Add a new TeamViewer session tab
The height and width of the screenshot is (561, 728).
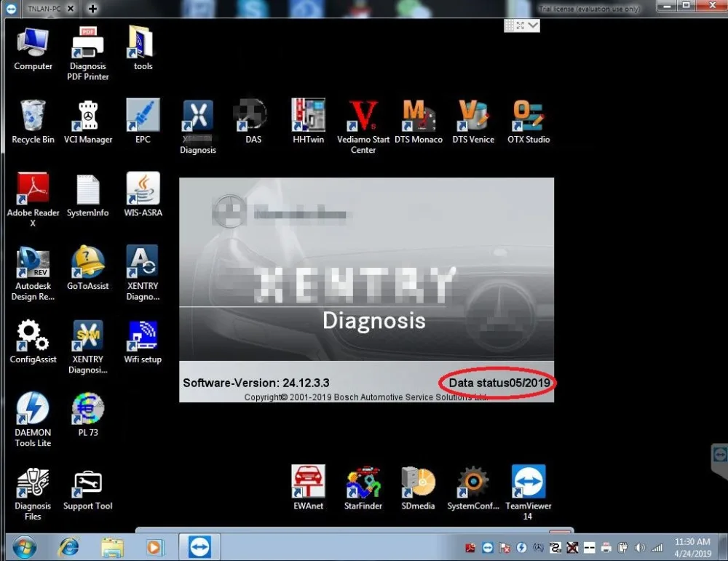[92, 8]
